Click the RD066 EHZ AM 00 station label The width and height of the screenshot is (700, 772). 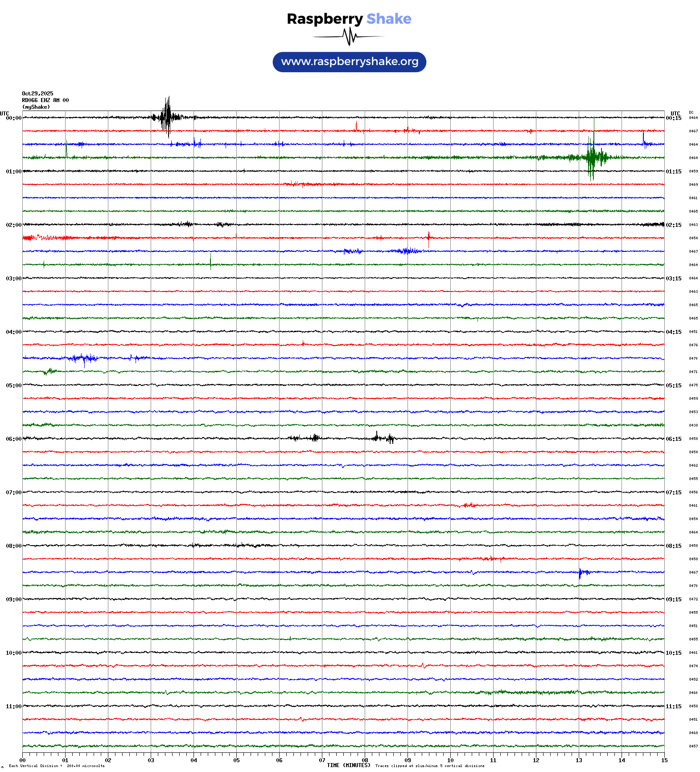pos(45,100)
